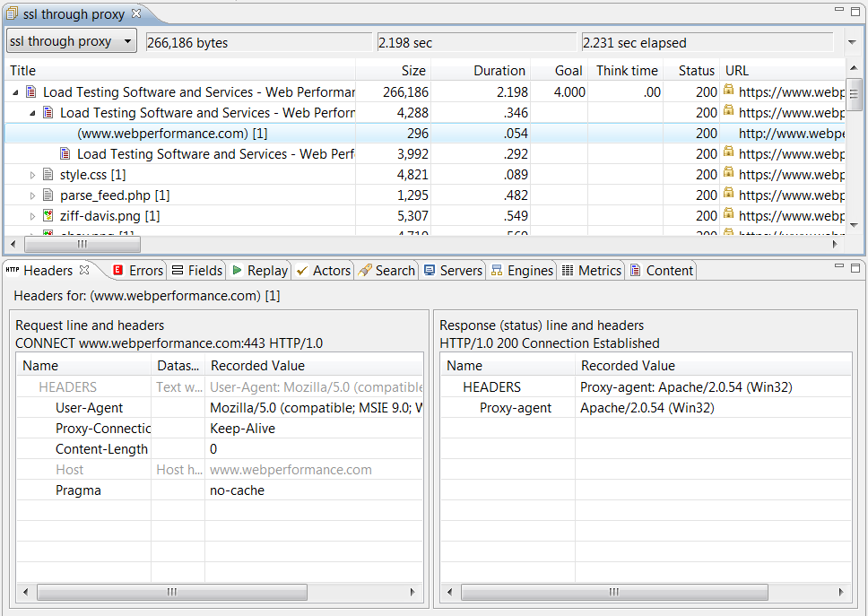Click the page icon of the 266,186 row

point(31,91)
